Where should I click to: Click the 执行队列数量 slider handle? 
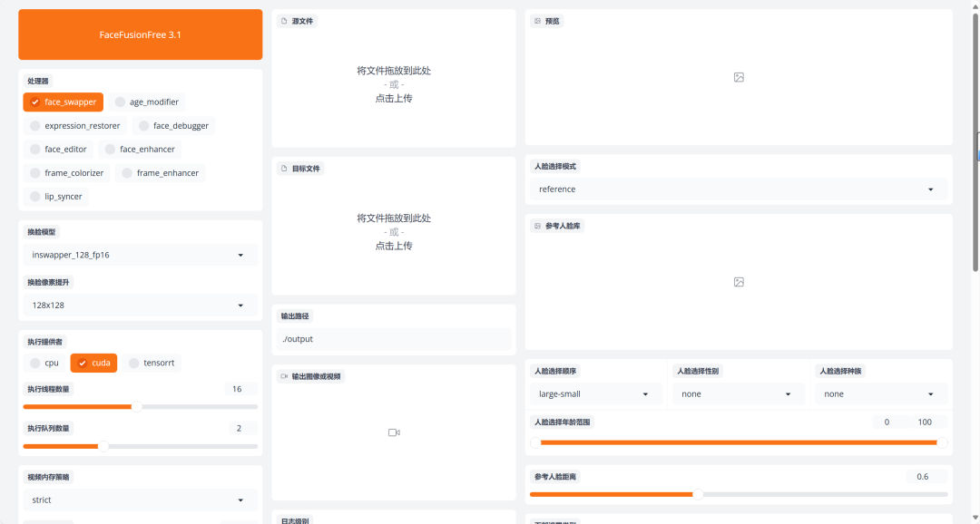[103, 446]
